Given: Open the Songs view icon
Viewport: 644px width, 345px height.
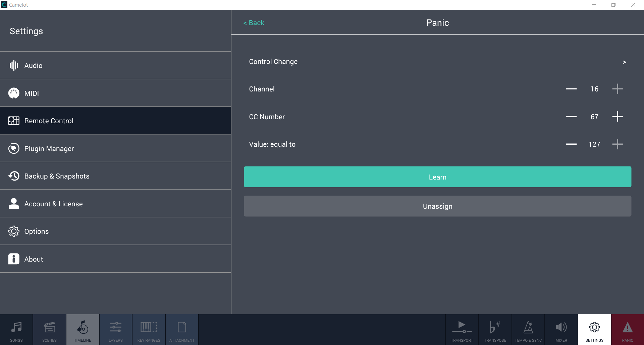Looking at the screenshot, I should [x=16, y=327].
